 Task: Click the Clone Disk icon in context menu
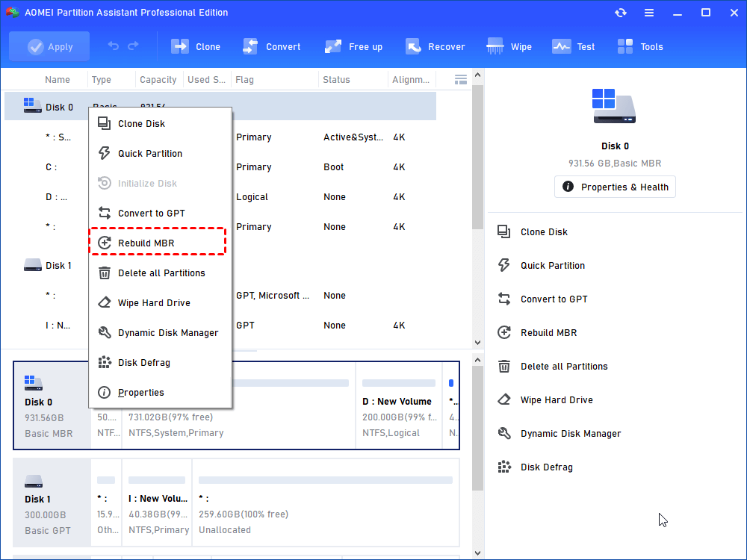point(105,123)
